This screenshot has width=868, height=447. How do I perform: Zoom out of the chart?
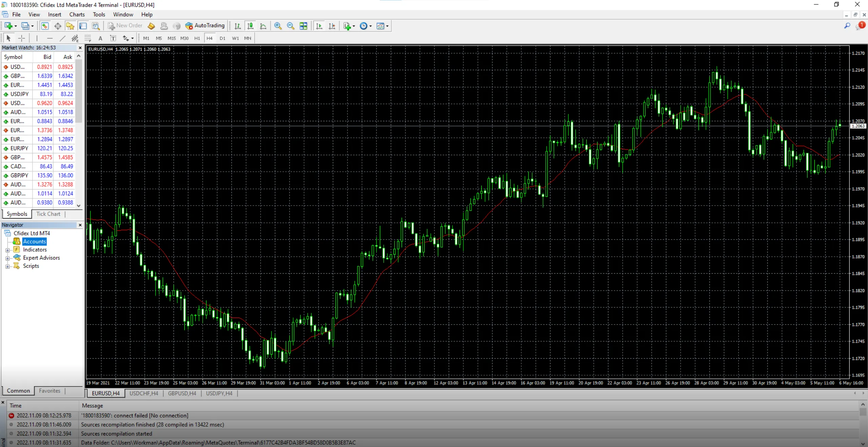tap(290, 26)
